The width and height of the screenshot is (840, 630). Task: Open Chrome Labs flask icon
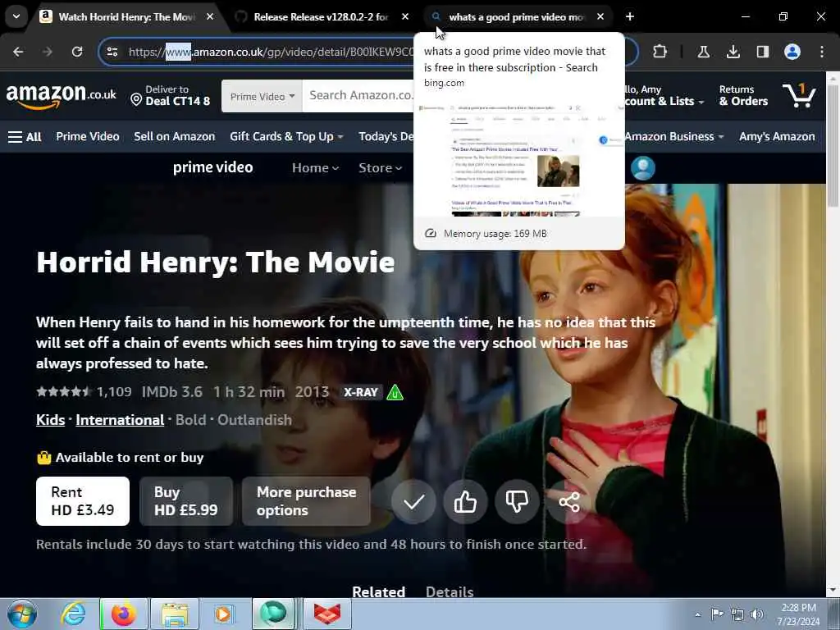click(x=703, y=52)
